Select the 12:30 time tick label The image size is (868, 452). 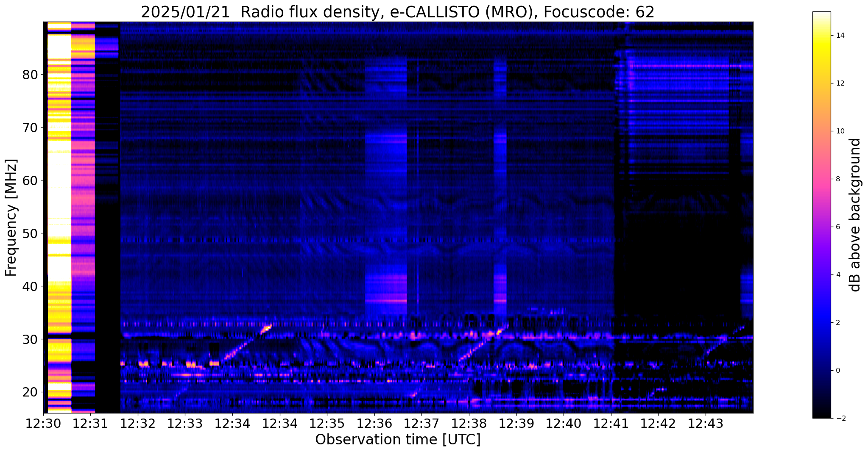[x=43, y=424]
